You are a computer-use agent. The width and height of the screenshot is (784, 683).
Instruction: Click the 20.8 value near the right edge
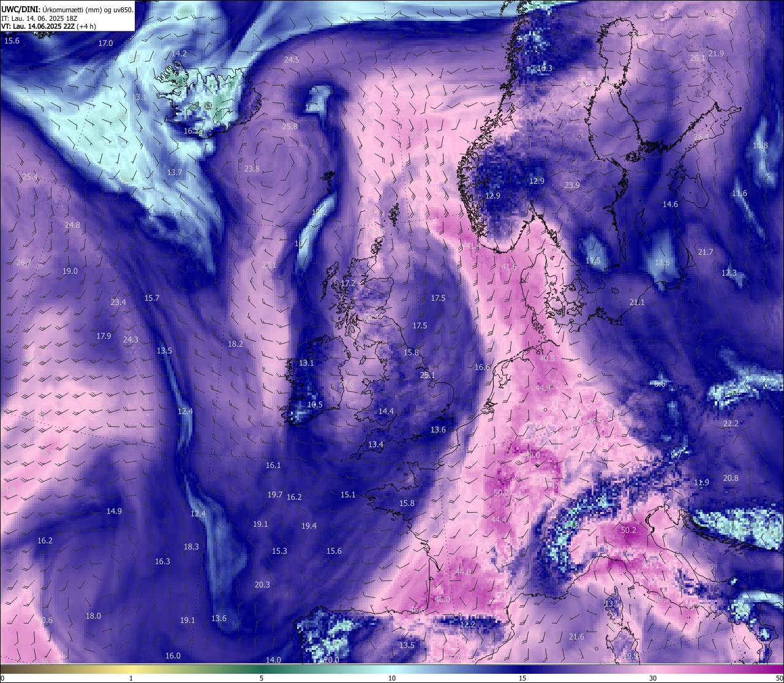[x=731, y=478]
